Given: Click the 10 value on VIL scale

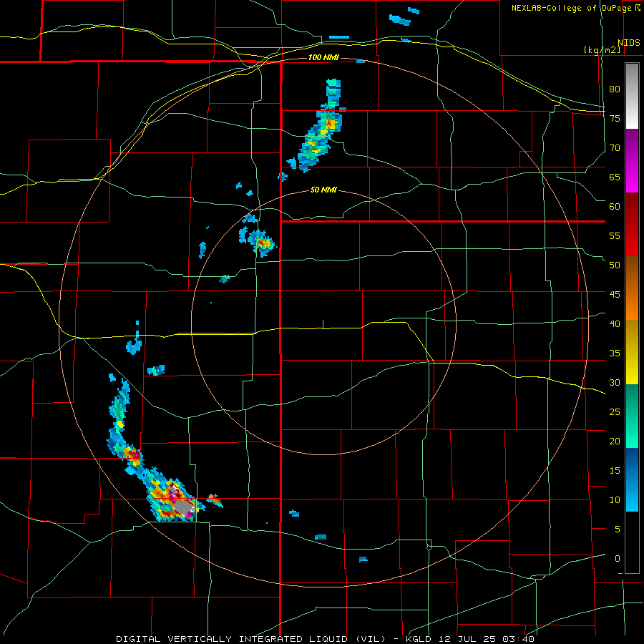Looking at the screenshot, I should (615, 500).
